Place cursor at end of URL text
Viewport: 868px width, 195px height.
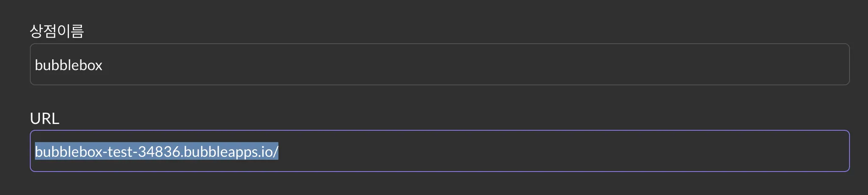point(279,151)
